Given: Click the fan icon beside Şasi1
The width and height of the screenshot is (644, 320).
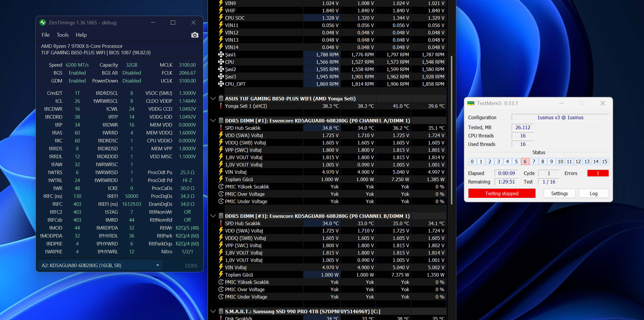Looking at the screenshot, I should click(221, 54).
